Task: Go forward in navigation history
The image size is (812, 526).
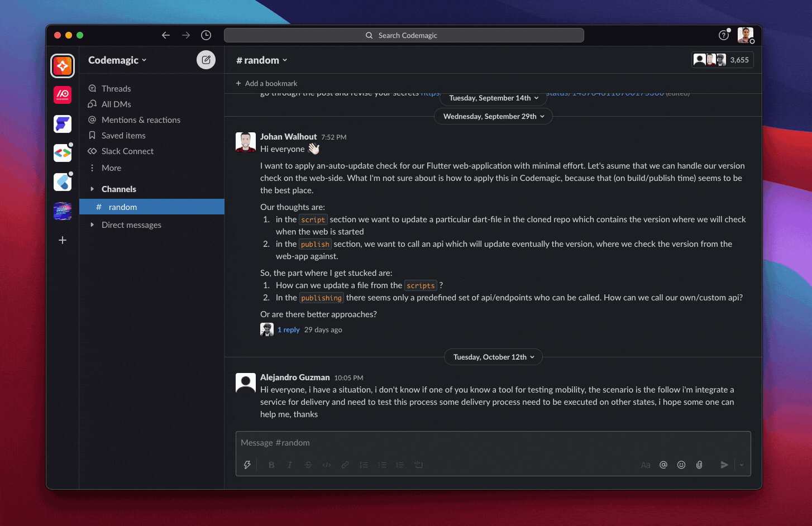Action: pyautogui.click(x=186, y=35)
